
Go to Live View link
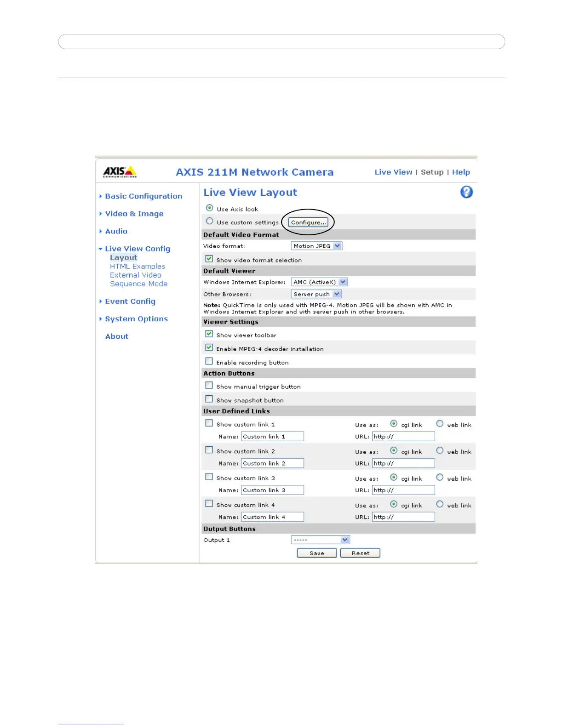[394, 172]
